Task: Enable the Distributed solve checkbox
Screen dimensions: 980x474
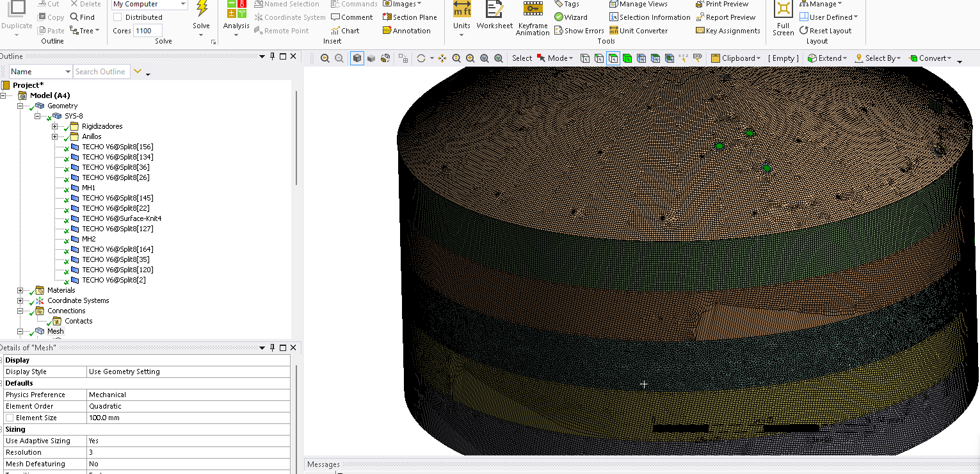Action: [x=118, y=17]
